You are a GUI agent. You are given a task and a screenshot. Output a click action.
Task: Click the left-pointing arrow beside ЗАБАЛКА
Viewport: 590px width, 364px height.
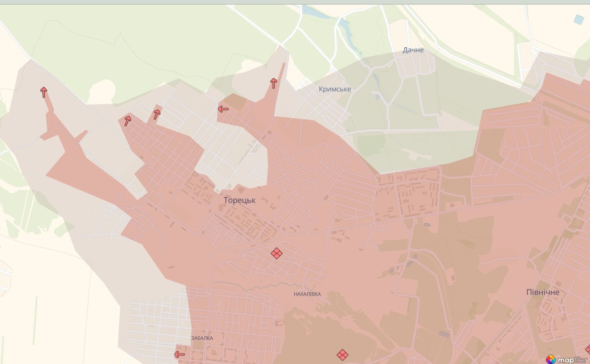click(179, 354)
